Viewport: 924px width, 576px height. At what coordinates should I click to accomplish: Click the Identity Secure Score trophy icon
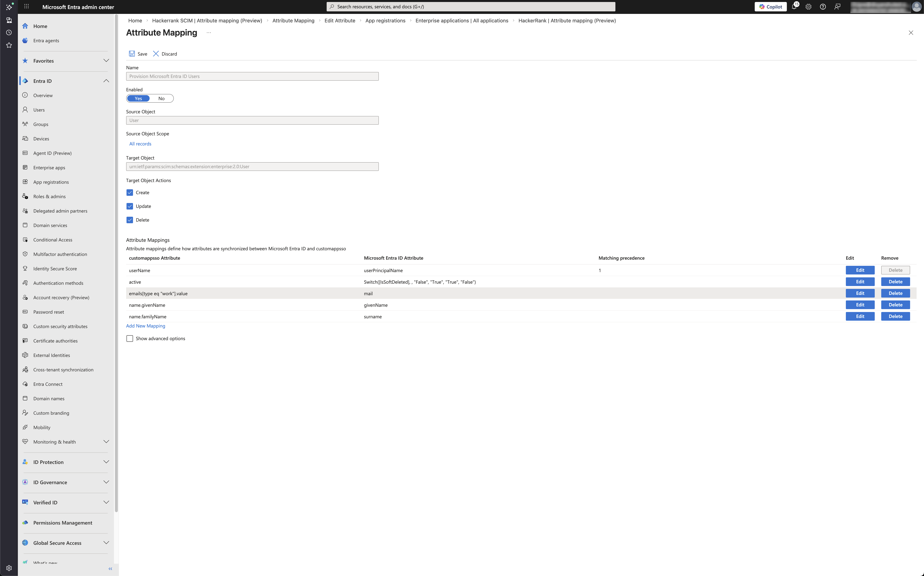[x=25, y=269]
